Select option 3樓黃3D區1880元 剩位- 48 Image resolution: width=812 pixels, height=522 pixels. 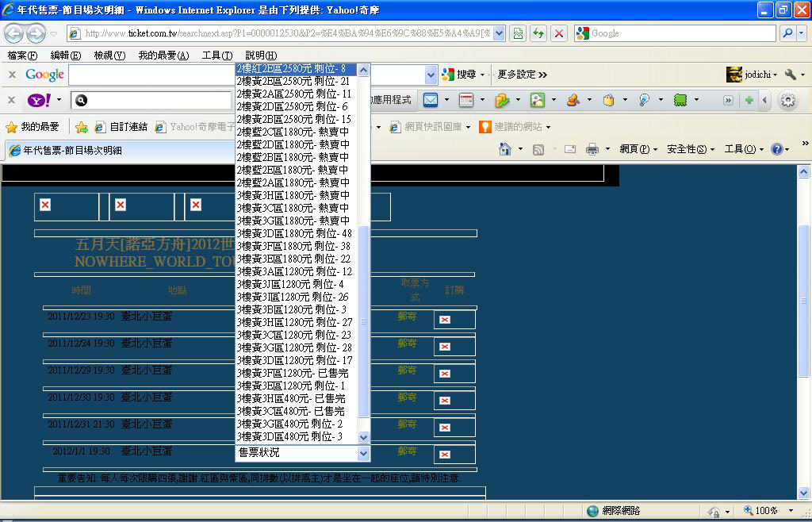[x=297, y=233]
